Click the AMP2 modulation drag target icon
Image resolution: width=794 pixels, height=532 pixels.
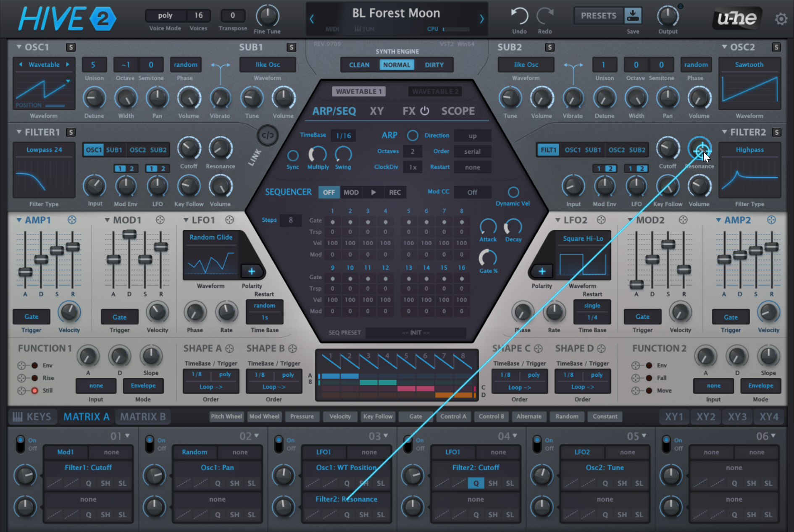771,220
